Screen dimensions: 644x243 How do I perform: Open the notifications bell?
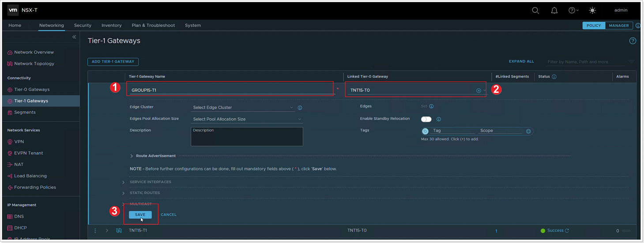[x=554, y=11]
